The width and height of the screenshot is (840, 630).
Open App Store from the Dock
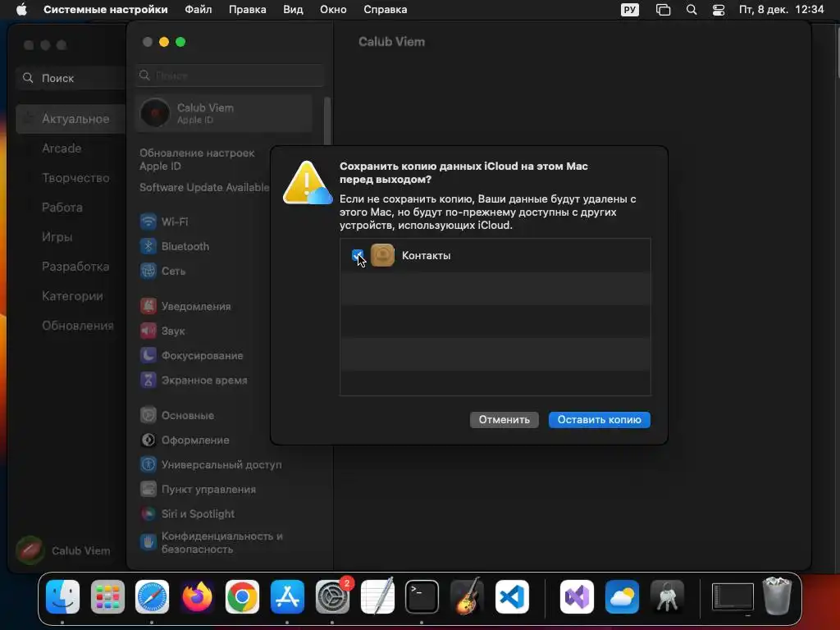287,596
